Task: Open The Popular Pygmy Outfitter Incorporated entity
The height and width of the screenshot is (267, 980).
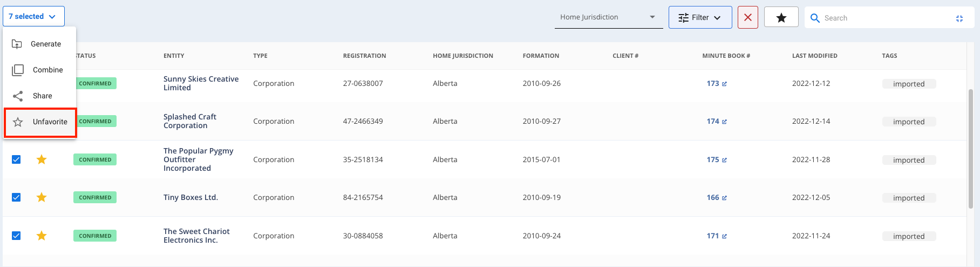Action: [198, 159]
